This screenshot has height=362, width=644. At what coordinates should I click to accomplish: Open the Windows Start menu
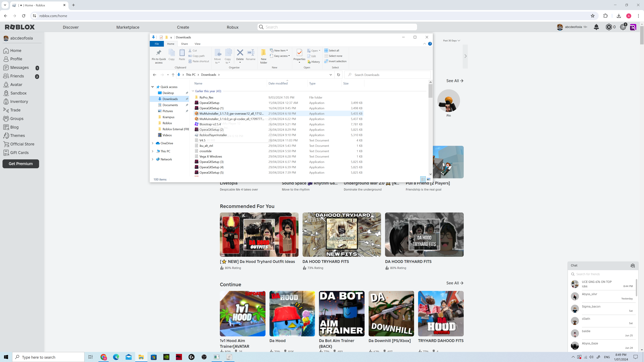click(x=6, y=357)
